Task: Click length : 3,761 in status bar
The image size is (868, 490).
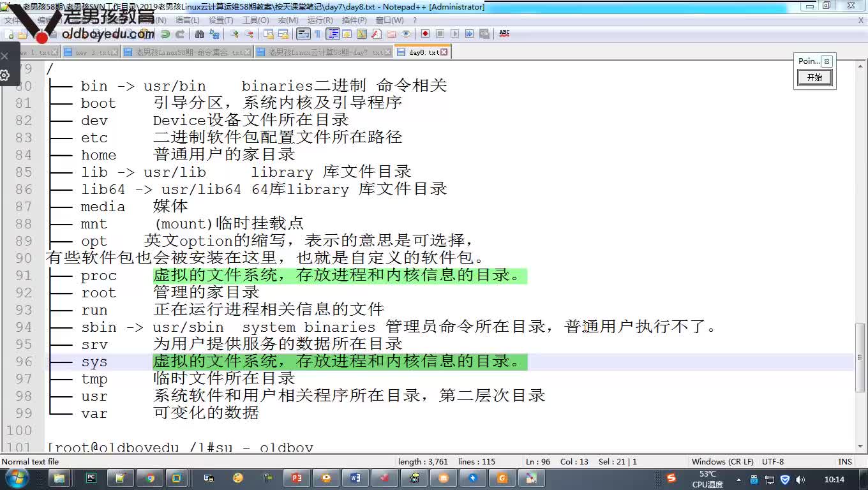Action: click(423, 461)
